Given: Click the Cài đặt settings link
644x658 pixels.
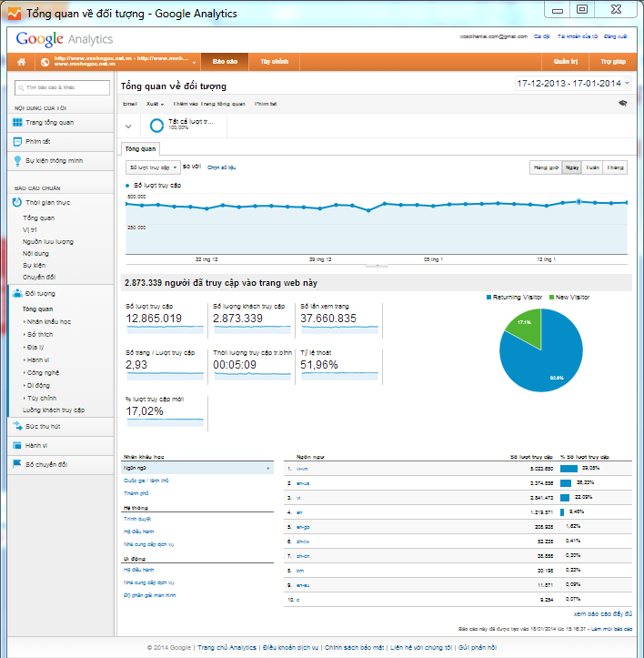Looking at the screenshot, I should (541, 36).
